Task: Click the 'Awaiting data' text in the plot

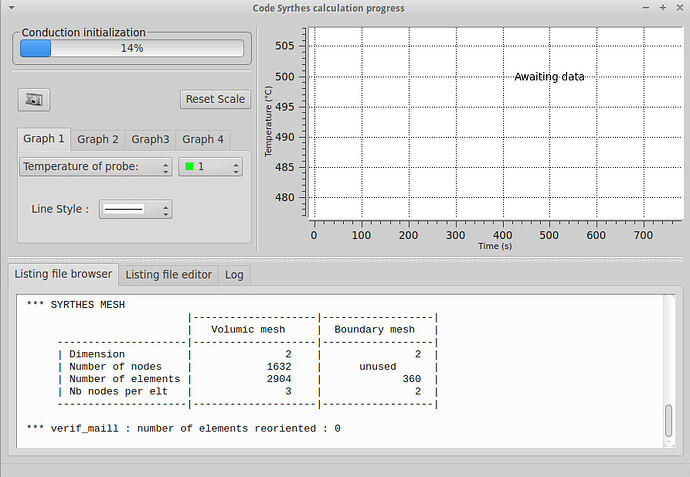Action: (549, 77)
